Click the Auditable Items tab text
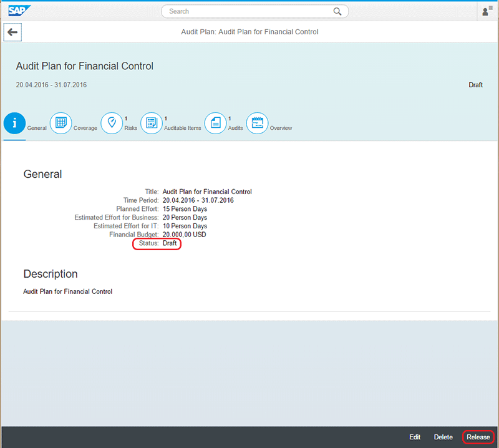Viewport: 499px width, 448px height. click(183, 129)
